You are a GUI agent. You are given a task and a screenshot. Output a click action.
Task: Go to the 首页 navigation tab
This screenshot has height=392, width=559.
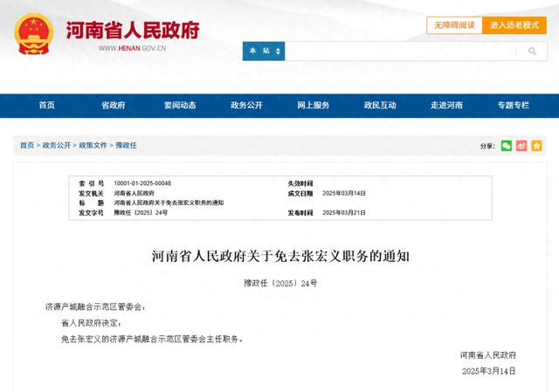click(46, 106)
